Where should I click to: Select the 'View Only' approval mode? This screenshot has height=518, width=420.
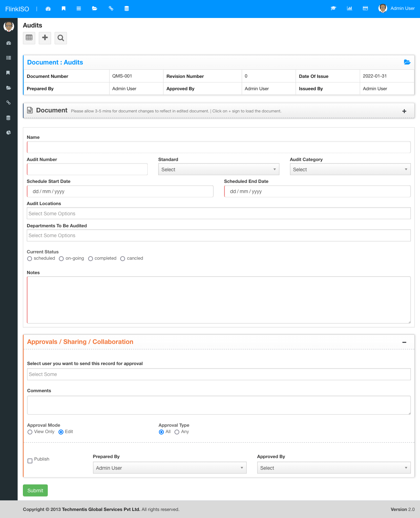tap(30, 432)
